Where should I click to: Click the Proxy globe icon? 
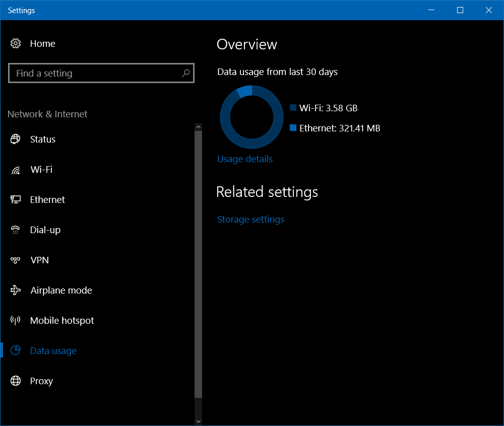coord(16,381)
